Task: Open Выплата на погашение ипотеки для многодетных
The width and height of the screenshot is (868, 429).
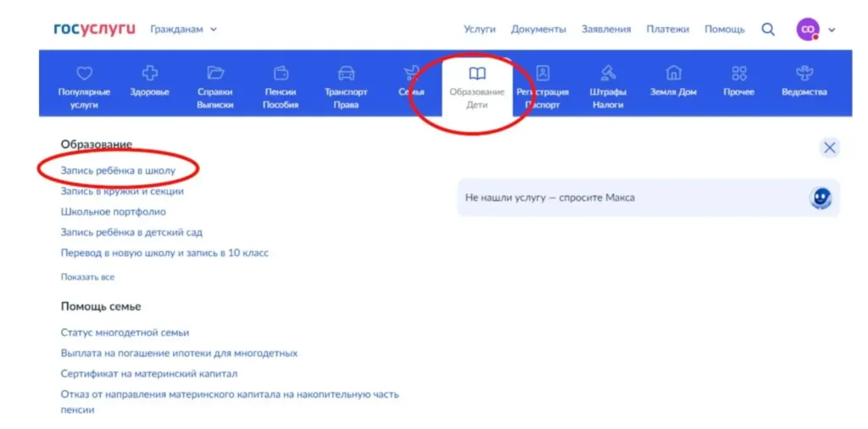Action: point(179,354)
